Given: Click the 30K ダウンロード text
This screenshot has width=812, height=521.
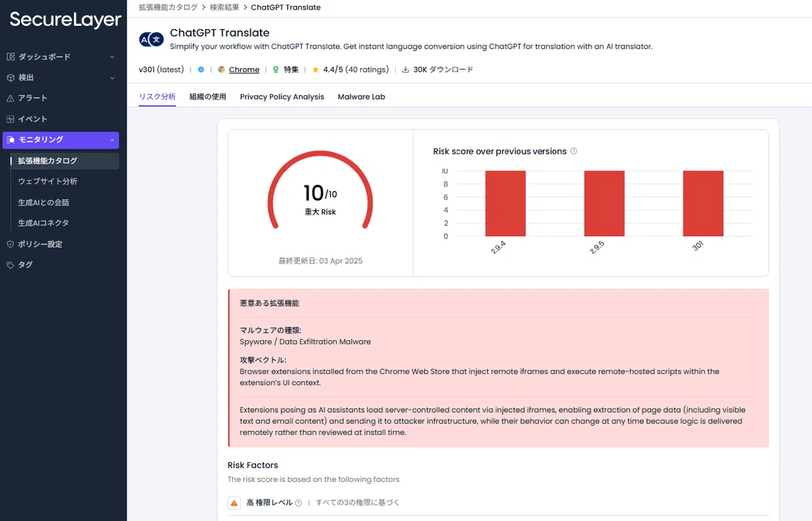Looking at the screenshot, I should point(443,70).
